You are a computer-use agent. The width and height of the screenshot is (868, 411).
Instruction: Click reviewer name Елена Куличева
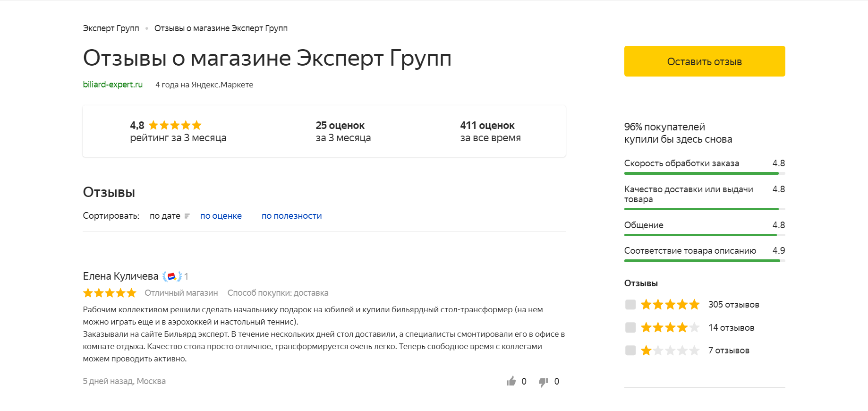tap(121, 276)
